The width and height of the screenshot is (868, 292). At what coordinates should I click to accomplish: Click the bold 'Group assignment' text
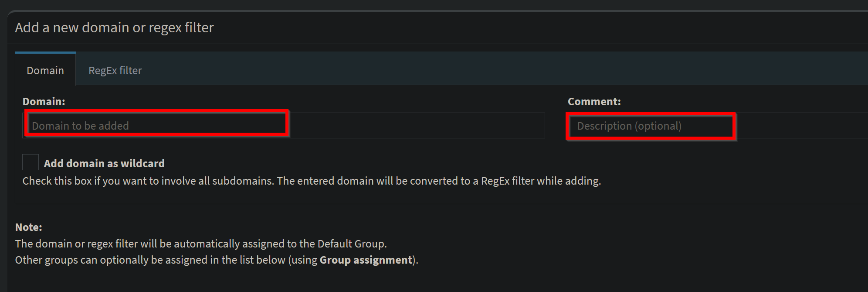click(366, 260)
